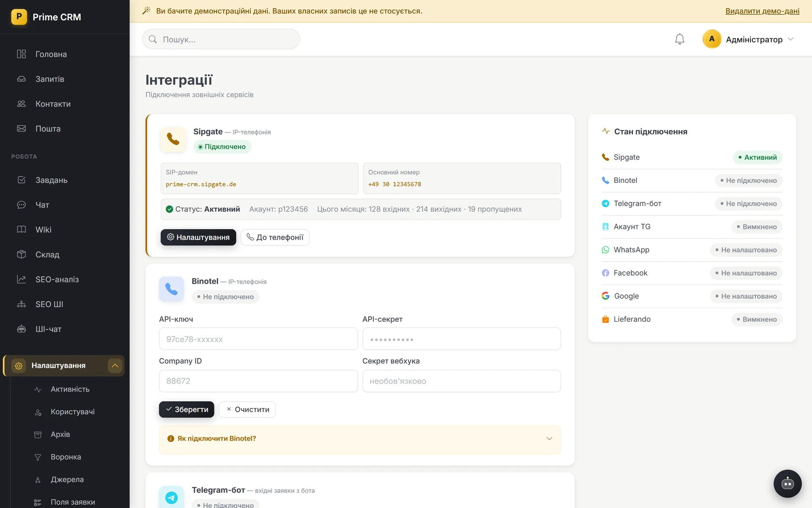Open notifications bell
Image resolution: width=812 pixels, height=508 pixels.
click(x=680, y=39)
